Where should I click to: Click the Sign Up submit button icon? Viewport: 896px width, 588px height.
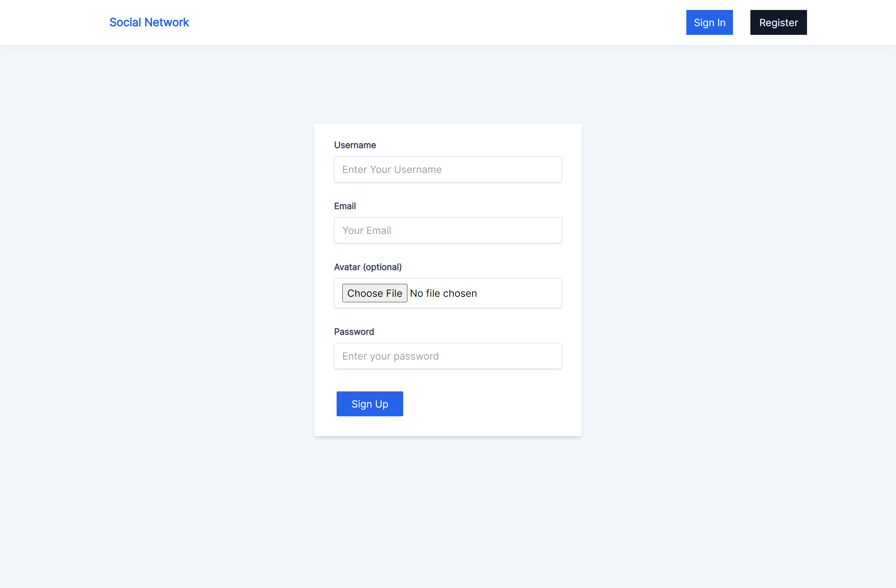369,404
